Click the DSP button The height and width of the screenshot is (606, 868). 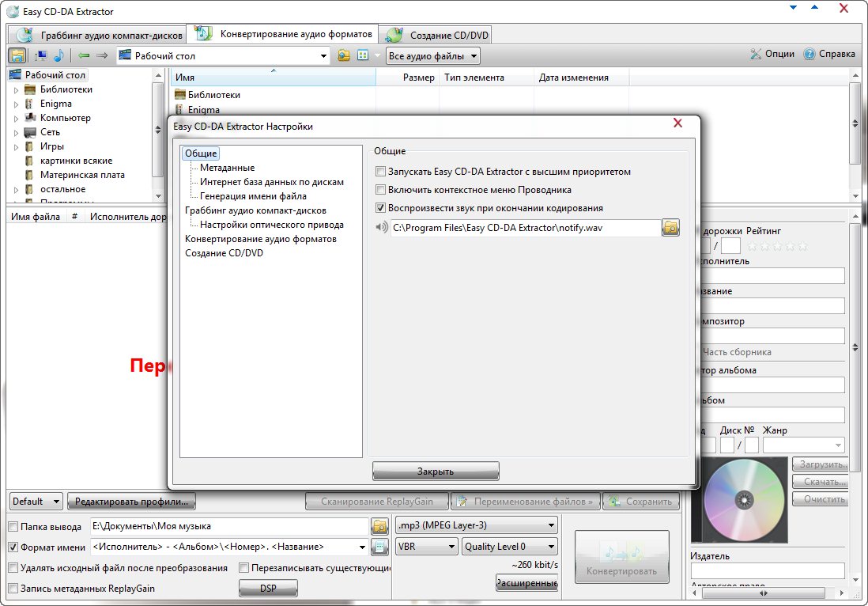[268, 589]
